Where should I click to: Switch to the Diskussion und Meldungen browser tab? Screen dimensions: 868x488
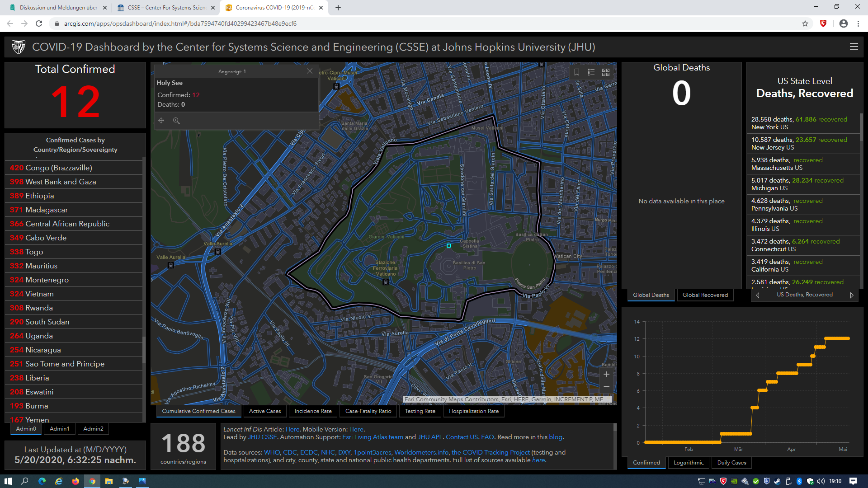click(x=58, y=8)
